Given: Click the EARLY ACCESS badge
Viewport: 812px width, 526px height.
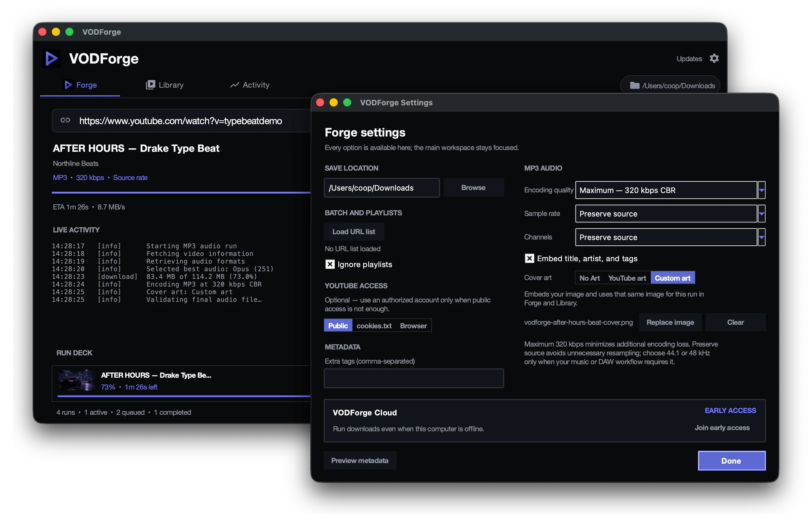Looking at the screenshot, I should pyautogui.click(x=730, y=410).
